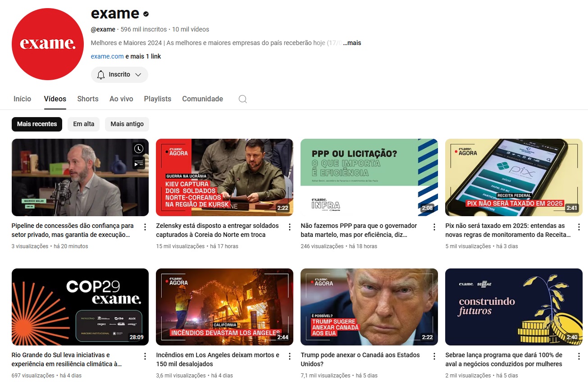
Task: Click the channel search magnifier icon
Action: pyautogui.click(x=242, y=99)
